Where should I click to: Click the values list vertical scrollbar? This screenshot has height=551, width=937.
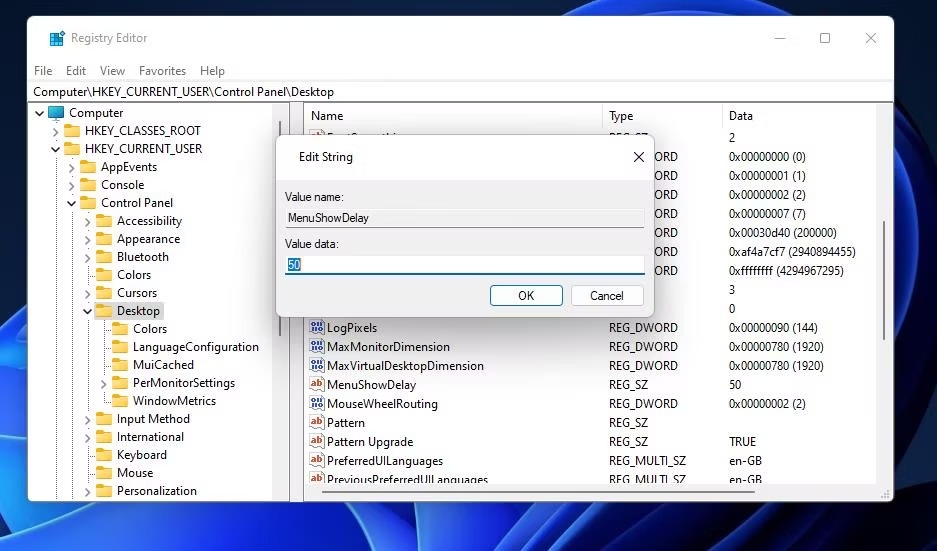(883, 281)
